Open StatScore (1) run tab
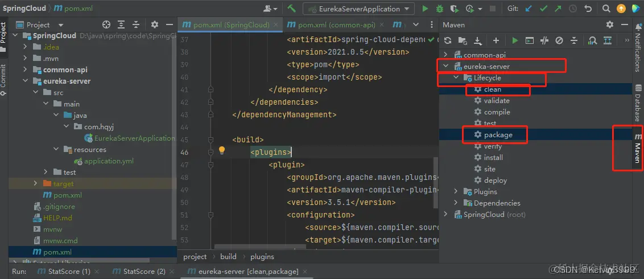This screenshot has height=279, width=644. (x=69, y=271)
